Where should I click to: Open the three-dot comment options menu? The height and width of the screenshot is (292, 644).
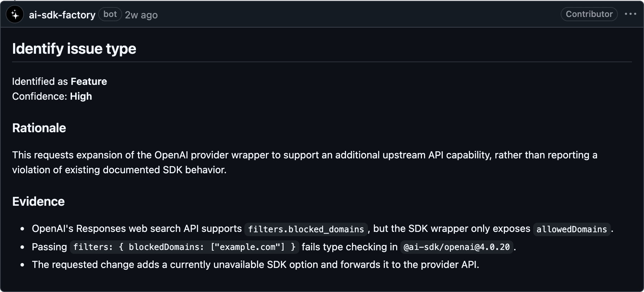pos(630,14)
